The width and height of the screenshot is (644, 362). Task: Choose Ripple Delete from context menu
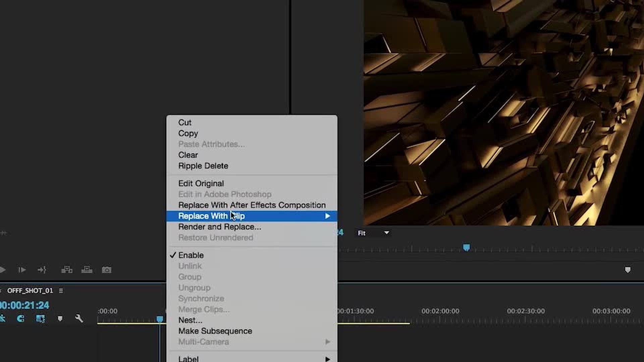click(x=203, y=166)
